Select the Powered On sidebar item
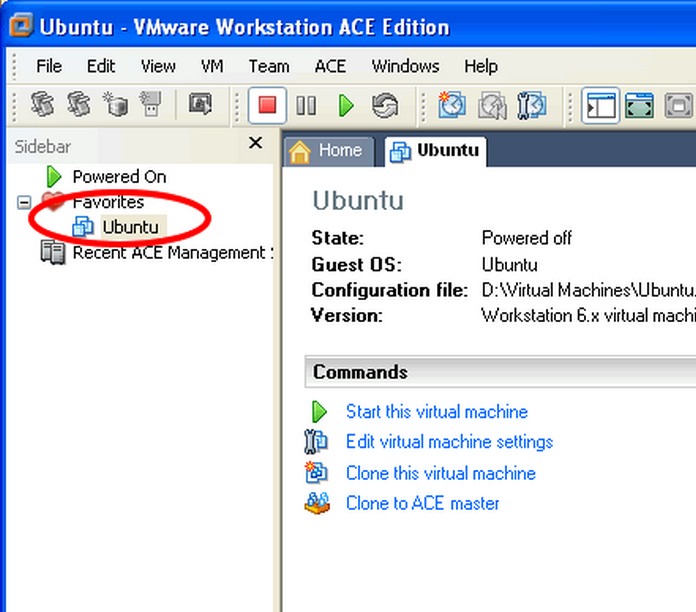 (x=119, y=177)
